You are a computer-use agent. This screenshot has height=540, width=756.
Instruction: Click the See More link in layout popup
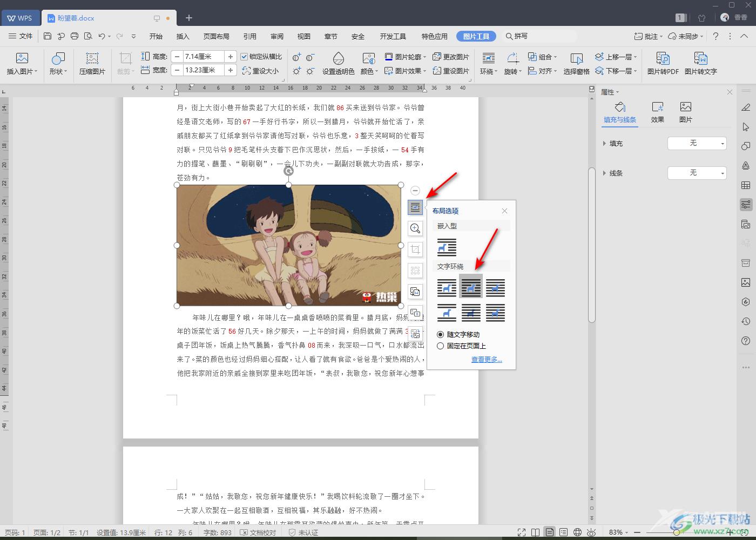(487, 359)
